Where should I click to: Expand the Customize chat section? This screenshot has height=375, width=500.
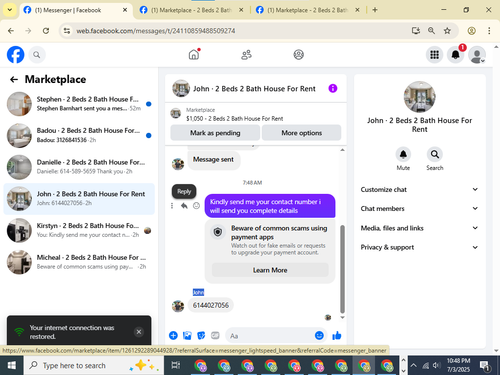point(419,189)
